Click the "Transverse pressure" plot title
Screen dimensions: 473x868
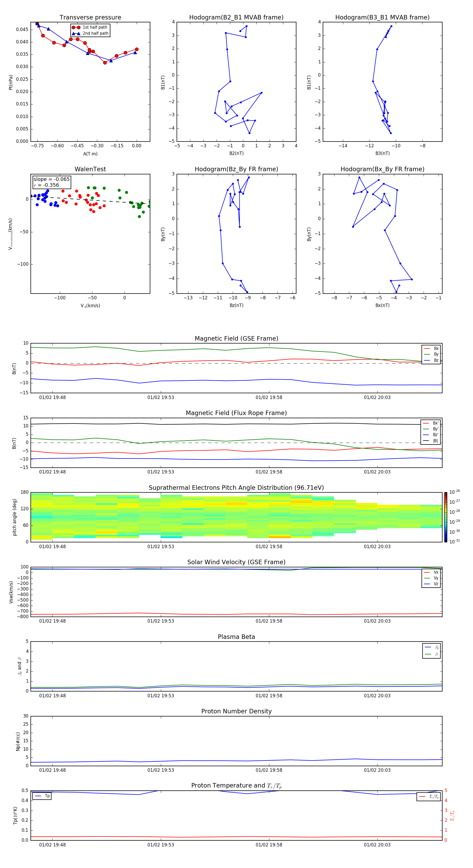[90, 18]
